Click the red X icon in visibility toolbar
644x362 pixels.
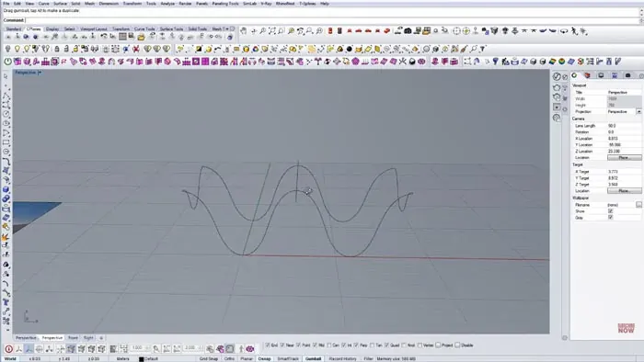click(x=136, y=49)
